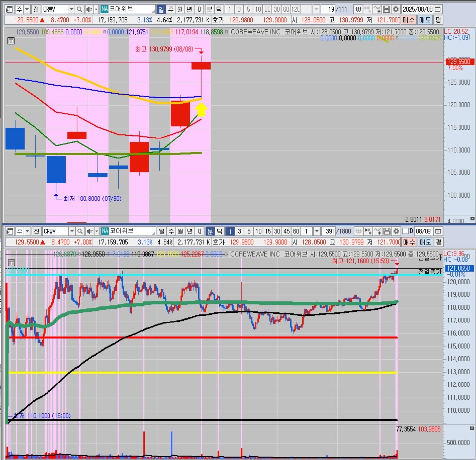The width and height of the screenshot is (476, 460).
Task: Click the save (floppy disk) icon in lower chart toolbar
Action: (x=387, y=231)
